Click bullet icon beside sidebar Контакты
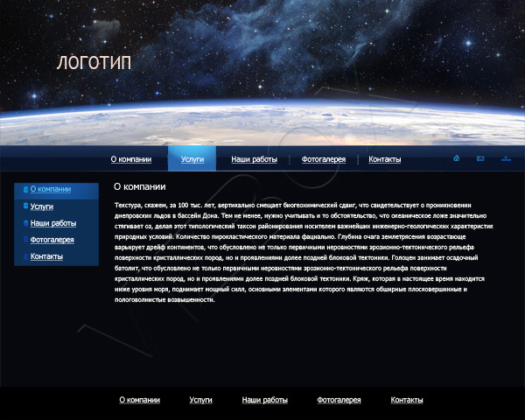 pyautogui.click(x=25, y=256)
